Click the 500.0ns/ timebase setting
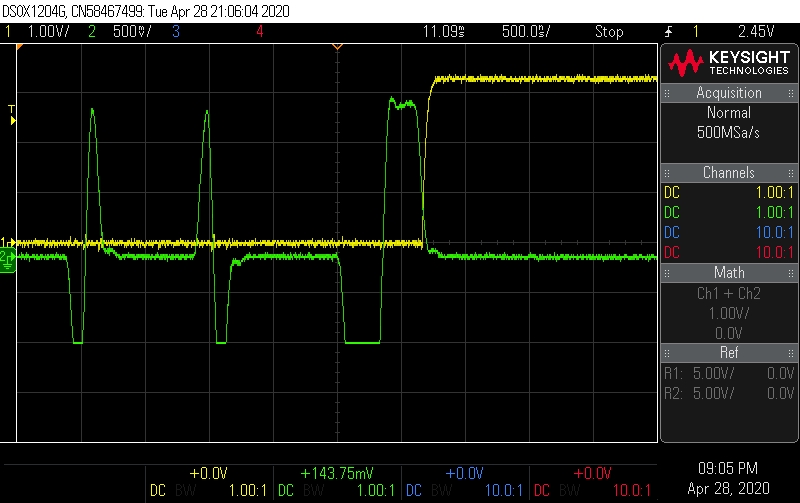The width and height of the screenshot is (800, 503). click(523, 31)
